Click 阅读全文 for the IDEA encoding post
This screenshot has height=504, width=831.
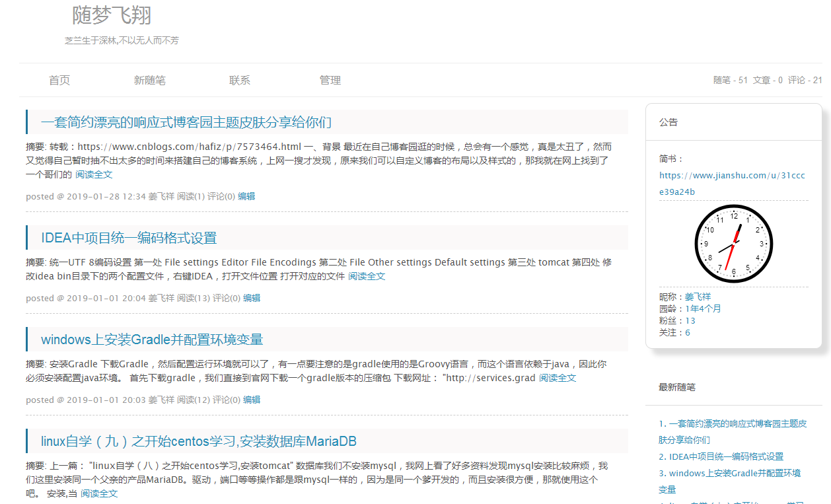tap(367, 276)
